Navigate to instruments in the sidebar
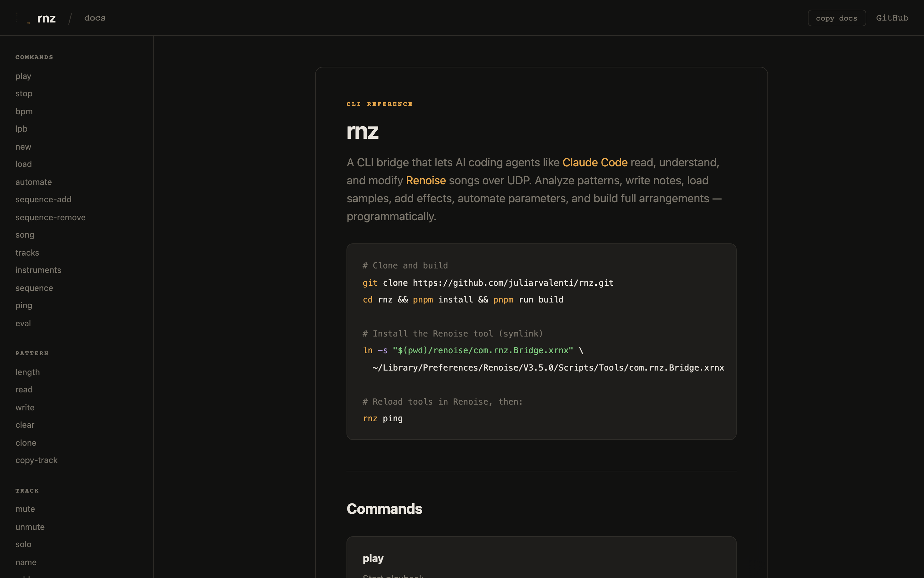The image size is (924, 578). coord(38,270)
